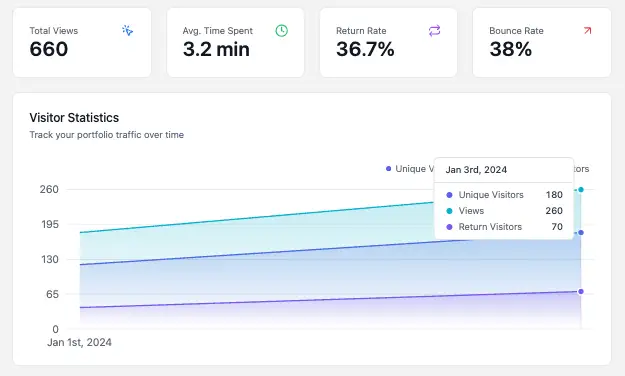Click the Return Rate label

(x=361, y=31)
